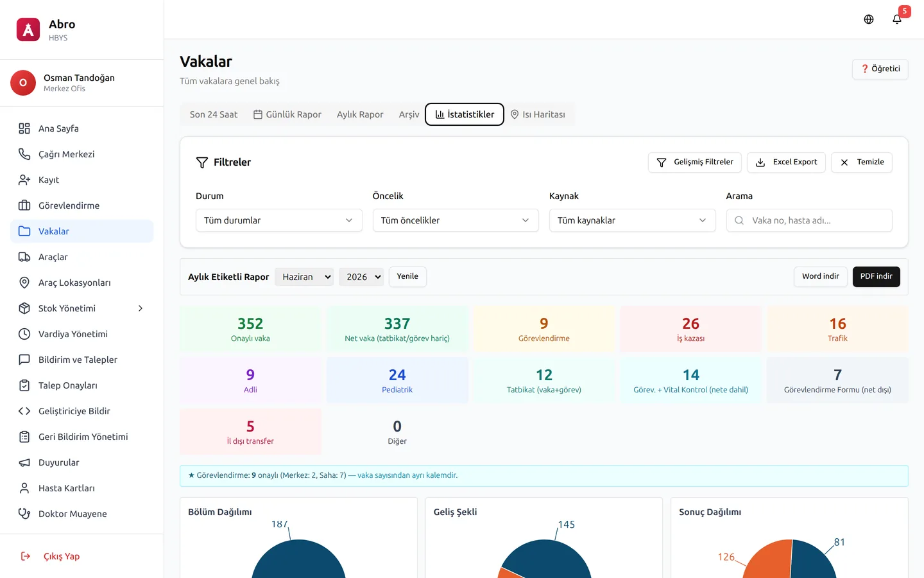The image size is (924, 578).
Task: Click the 9 Adli card
Action: (x=250, y=380)
